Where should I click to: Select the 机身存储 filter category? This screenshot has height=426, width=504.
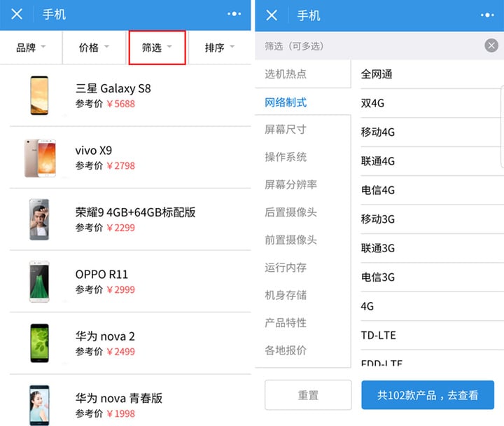pyautogui.click(x=303, y=295)
